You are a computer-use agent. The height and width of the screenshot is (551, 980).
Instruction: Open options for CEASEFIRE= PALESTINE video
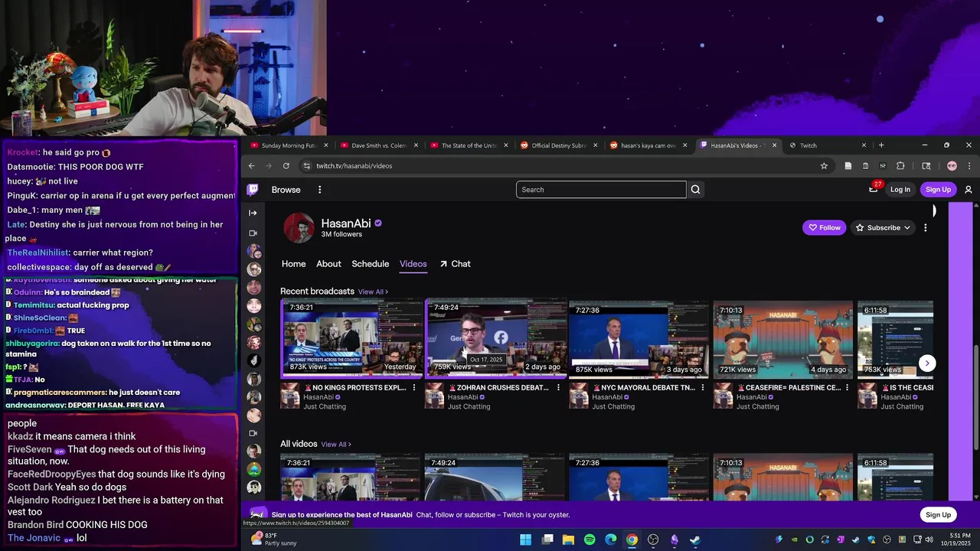(x=847, y=388)
